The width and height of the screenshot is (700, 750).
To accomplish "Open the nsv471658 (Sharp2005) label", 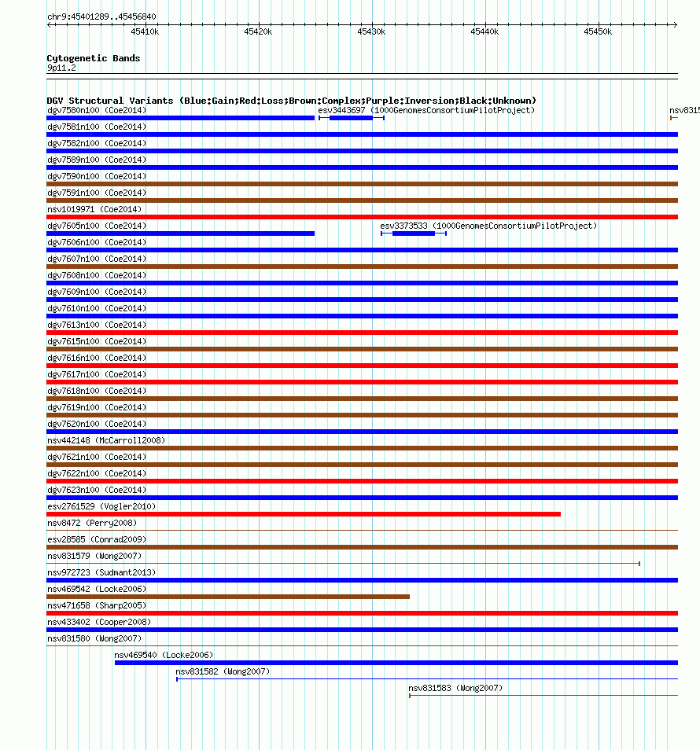I will (97, 605).
